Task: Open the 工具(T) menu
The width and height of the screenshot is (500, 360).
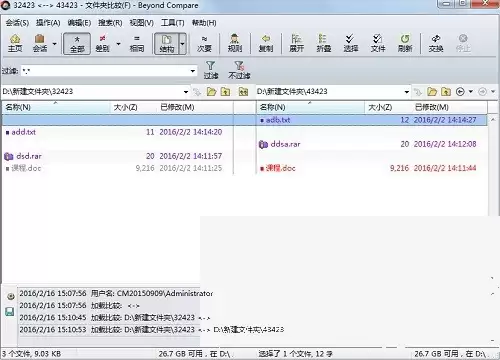Action: pyautogui.click(x=172, y=23)
